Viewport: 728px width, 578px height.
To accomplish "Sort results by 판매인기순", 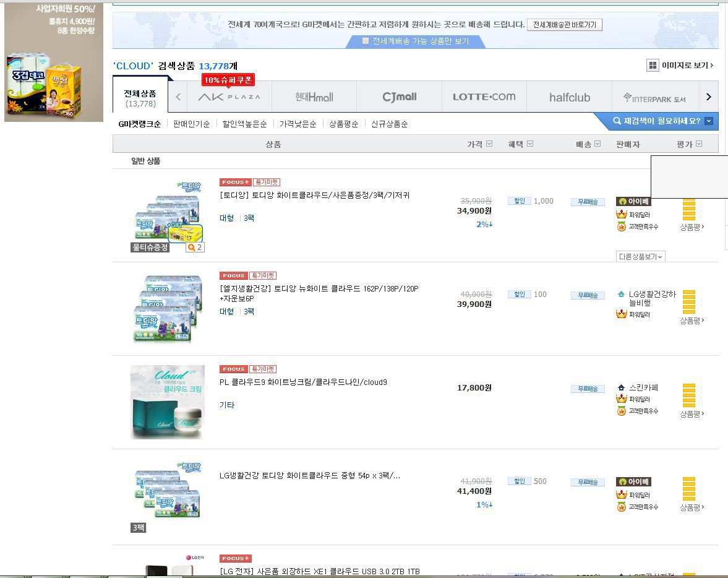I will (x=191, y=124).
